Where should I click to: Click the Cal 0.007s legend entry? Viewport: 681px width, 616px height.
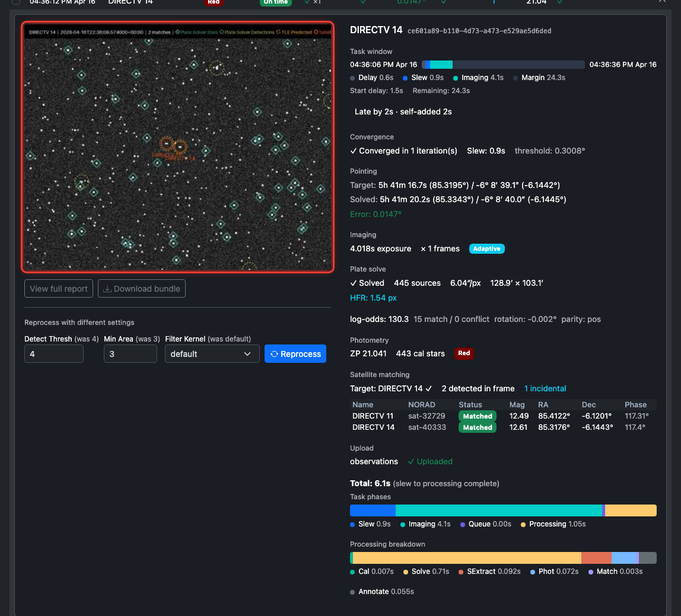pyautogui.click(x=372, y=572)
